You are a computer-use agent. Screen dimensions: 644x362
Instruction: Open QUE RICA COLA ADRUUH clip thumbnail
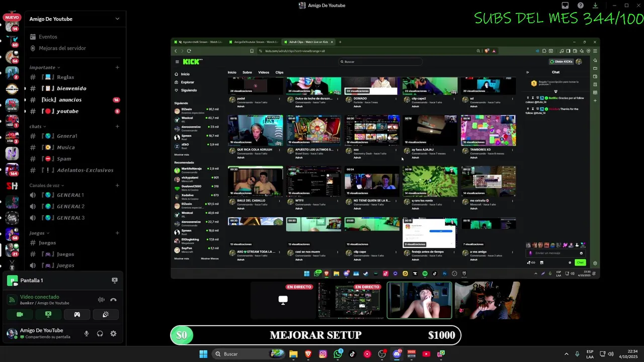click(x=256, y=130)
